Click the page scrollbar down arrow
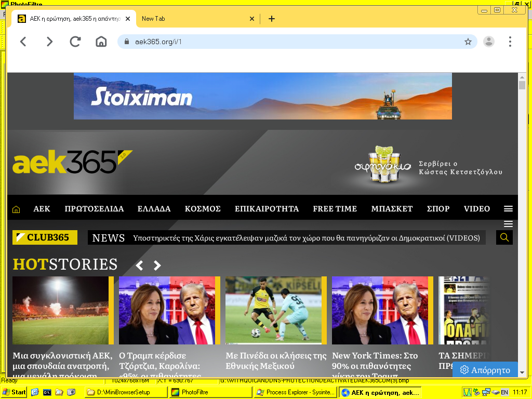Viewport: 532px width, 399px height. 522,373
